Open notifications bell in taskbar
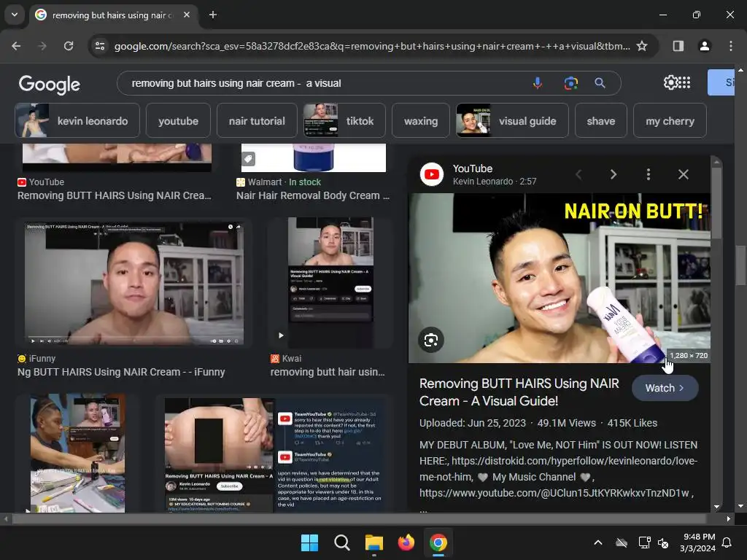This screenshot has width=747, height=560. [x=727, y=542]
